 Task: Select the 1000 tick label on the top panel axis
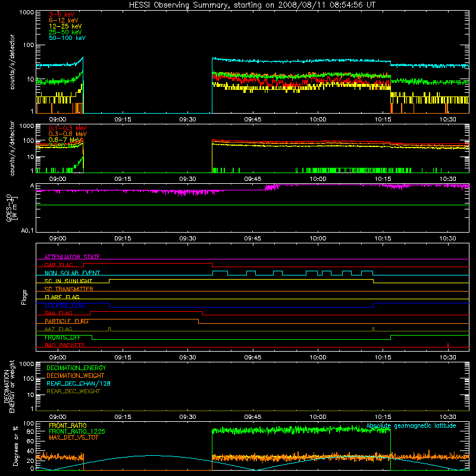[27, 12]
